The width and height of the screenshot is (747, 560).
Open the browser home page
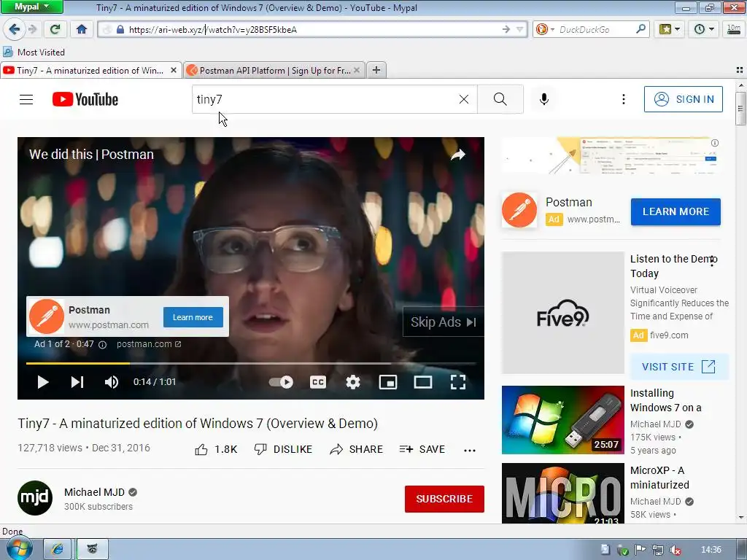[82, 29]
